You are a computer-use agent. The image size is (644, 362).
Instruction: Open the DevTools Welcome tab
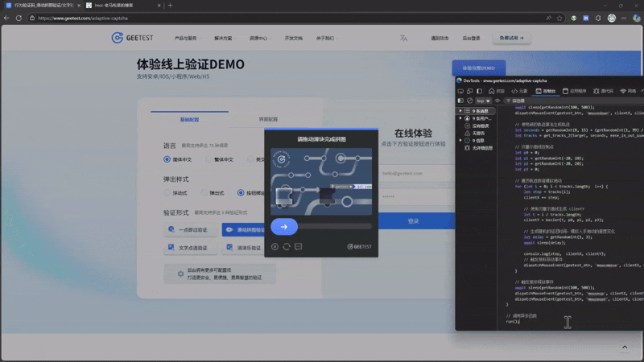[x=496, y=91]
